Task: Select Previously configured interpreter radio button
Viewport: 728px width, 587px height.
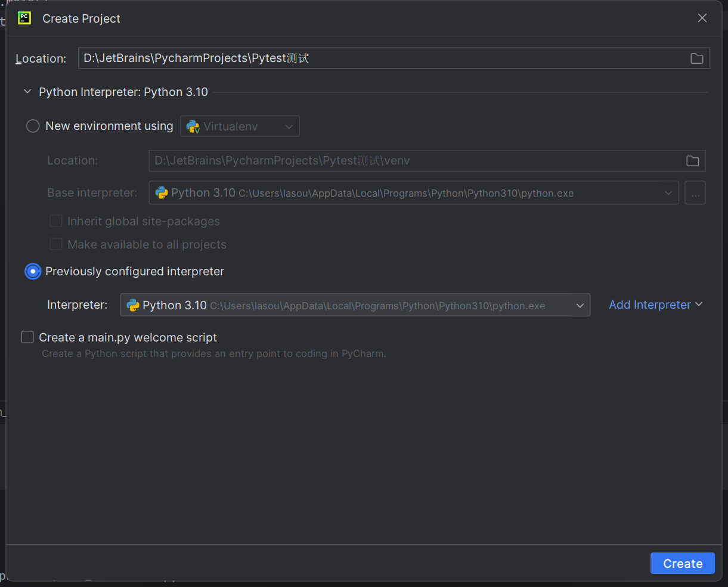Action: tap(33, 271)
